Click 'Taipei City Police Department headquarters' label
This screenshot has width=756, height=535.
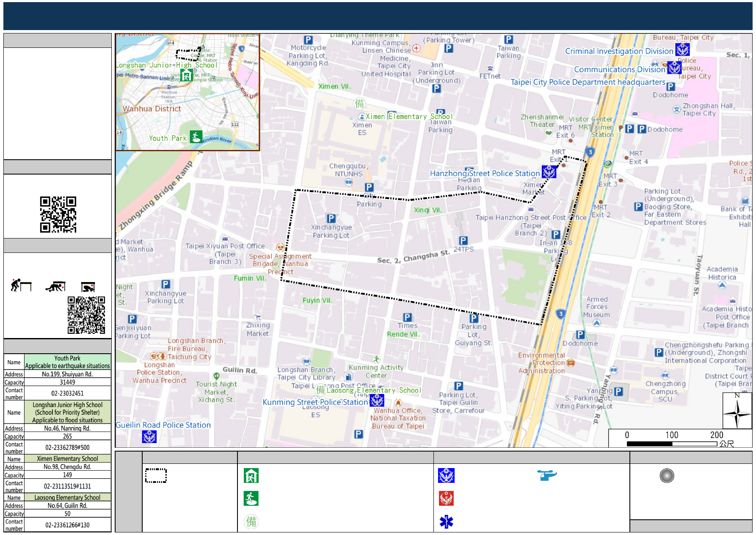pyautogui.click(x=588, y=82)
